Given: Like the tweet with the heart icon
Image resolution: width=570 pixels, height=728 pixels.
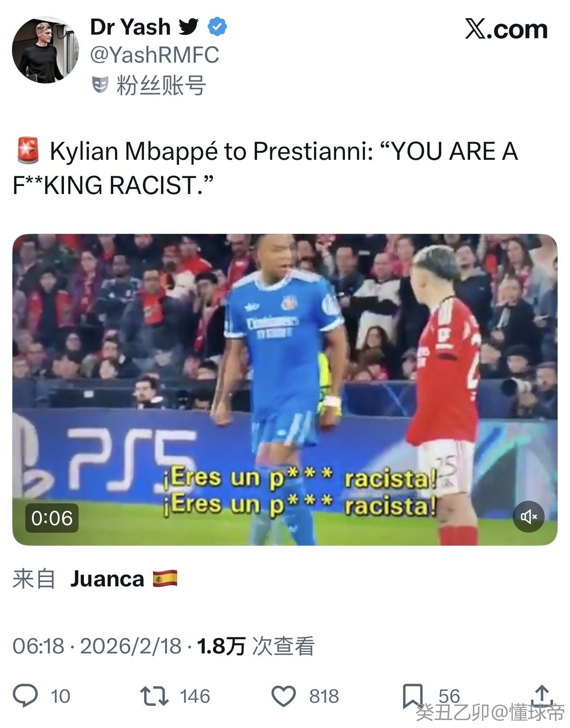Looking at the screenshot, I should point(283,696).
